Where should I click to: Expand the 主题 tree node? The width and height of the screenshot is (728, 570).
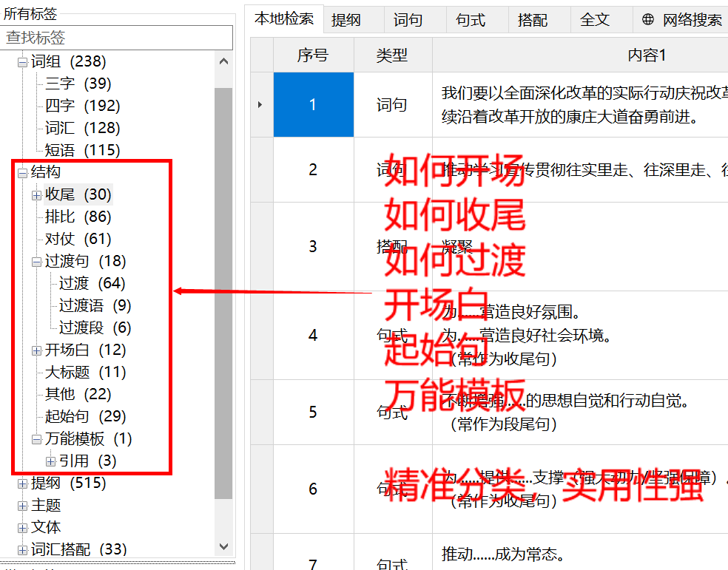[x=22, y=506]
